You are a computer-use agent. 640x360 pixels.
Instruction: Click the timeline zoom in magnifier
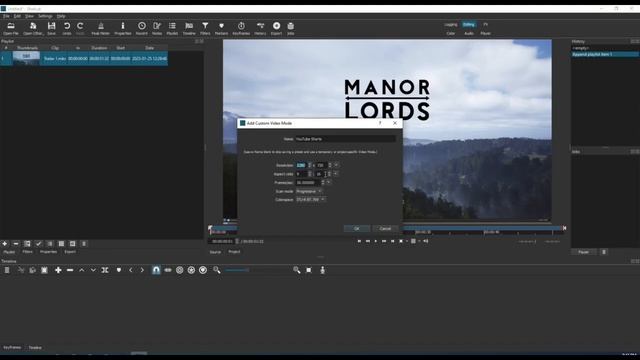pos(297,270)
